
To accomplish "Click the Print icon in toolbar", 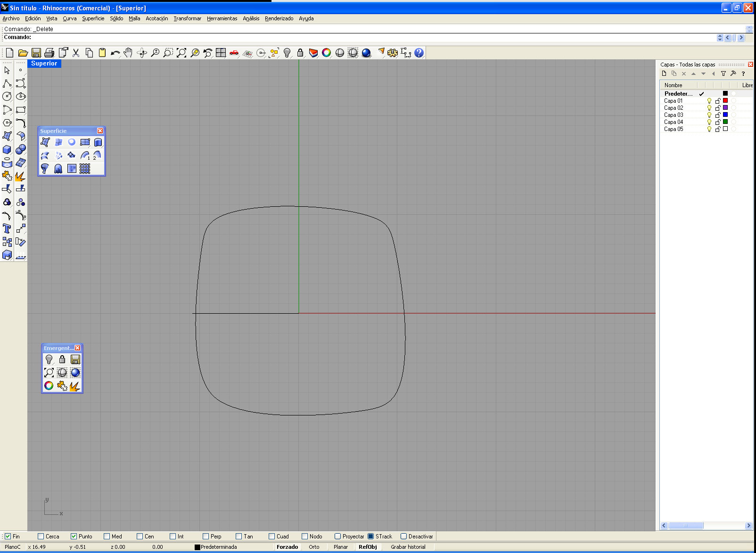I will (49, 53).
